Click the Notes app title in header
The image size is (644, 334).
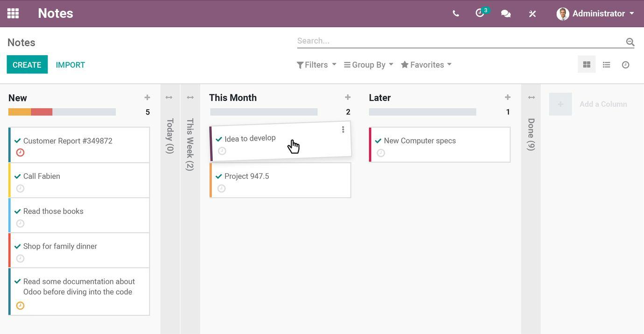[x=56, y=13]
